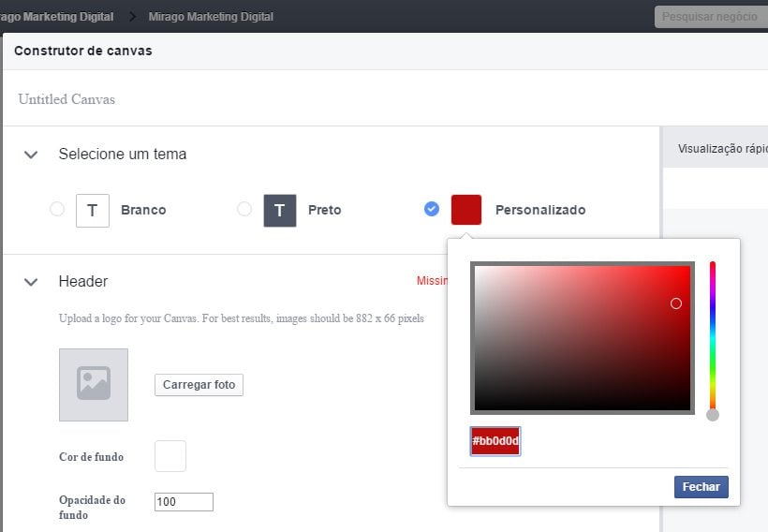This screenshot has height=532, width=768.
Task: Open Mirago Marketing Digital breadcrumb link
Action: point(211,16)
